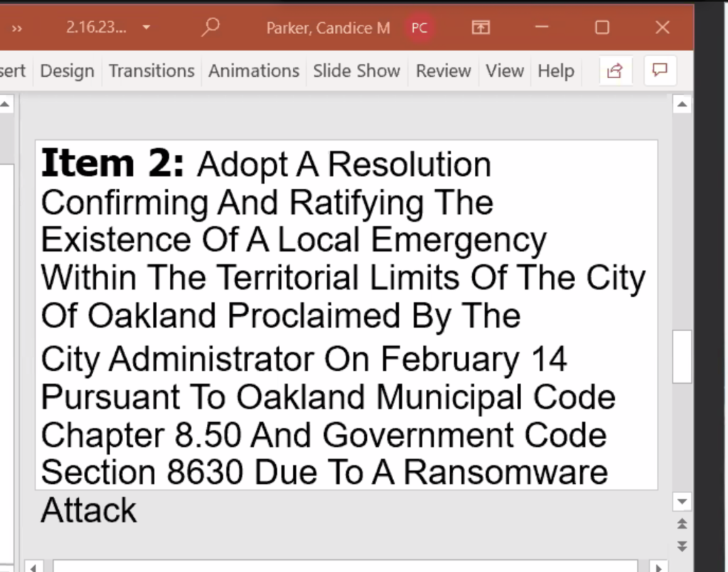This screenshot has height=572, width=728.
Task: Open the Search magnifier in the title bar
Action: pos(210,28)
